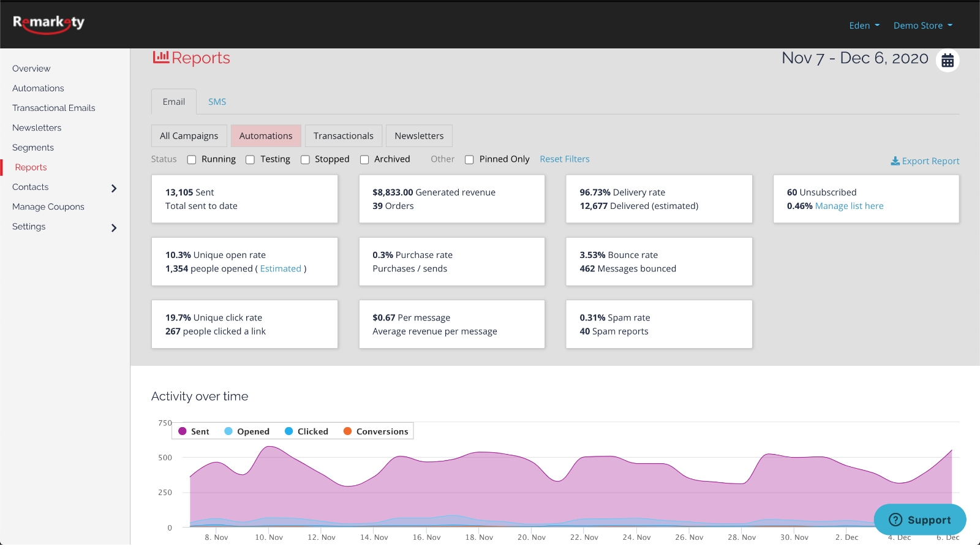Open the Eden user dropdown
Screen dimensions: 980x557
(x=864, y=25)
